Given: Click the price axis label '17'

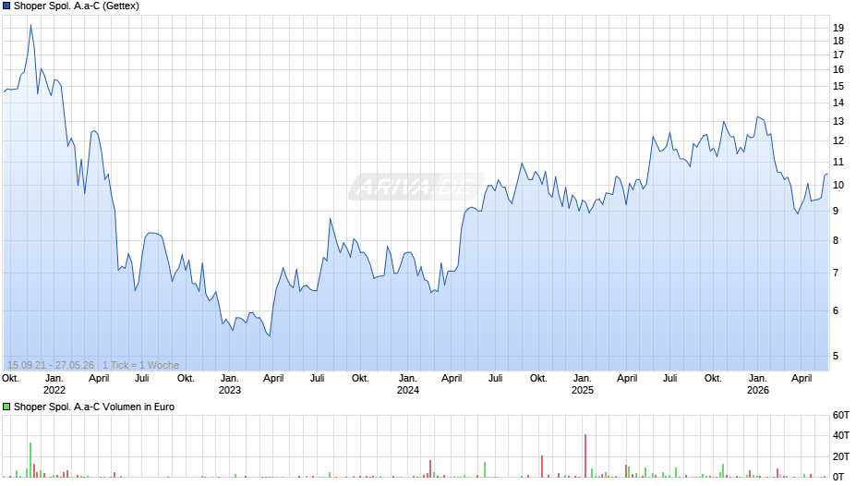Looking at the screenshot, I should pyautogui.click(x=838, y=55).
